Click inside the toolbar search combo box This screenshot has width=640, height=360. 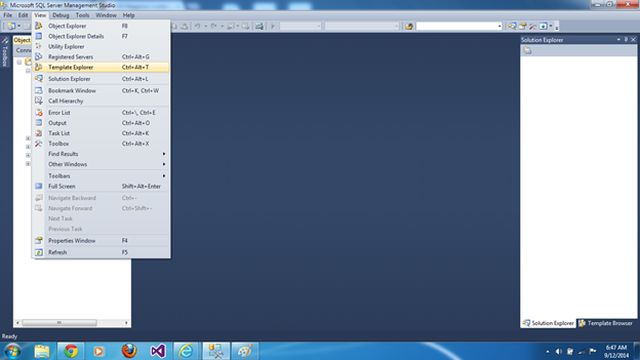[456, 26]
